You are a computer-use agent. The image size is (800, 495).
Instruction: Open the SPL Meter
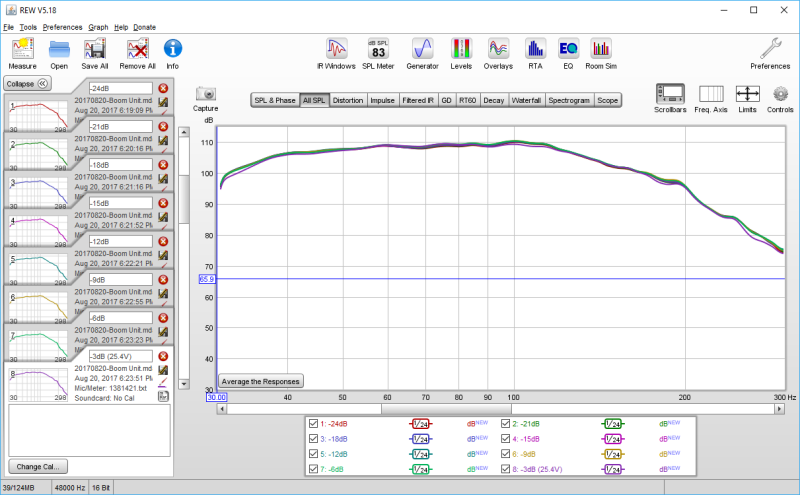point(378,54)
